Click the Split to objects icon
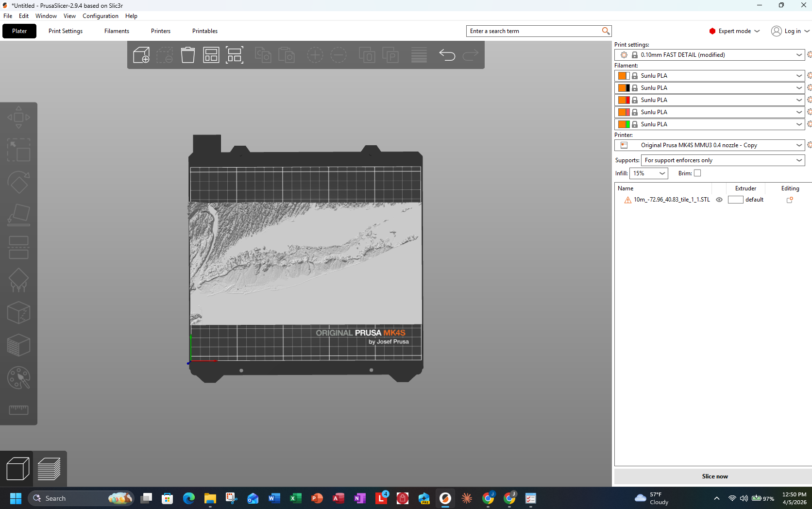 click(x=367, y=55)
